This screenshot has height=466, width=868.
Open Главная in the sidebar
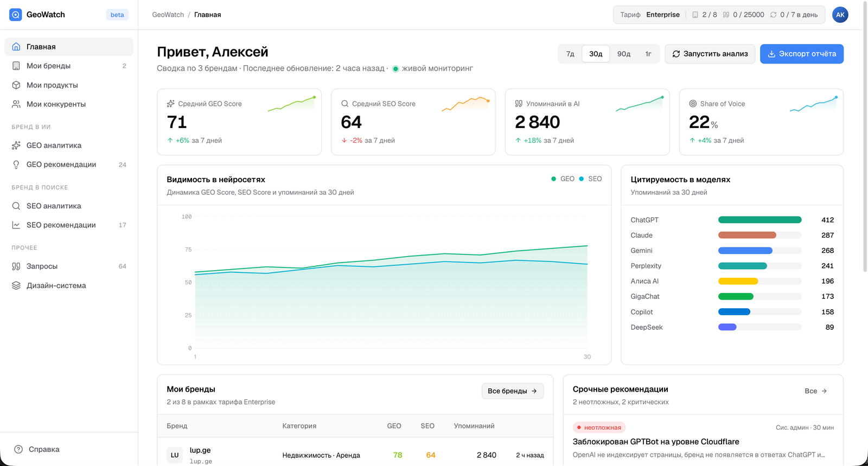point(69,47)
